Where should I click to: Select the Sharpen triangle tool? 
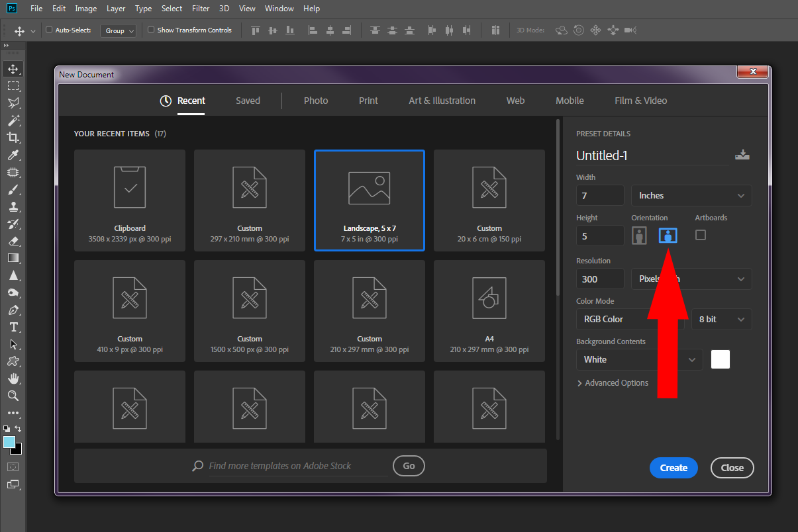[x=13, y=275]
